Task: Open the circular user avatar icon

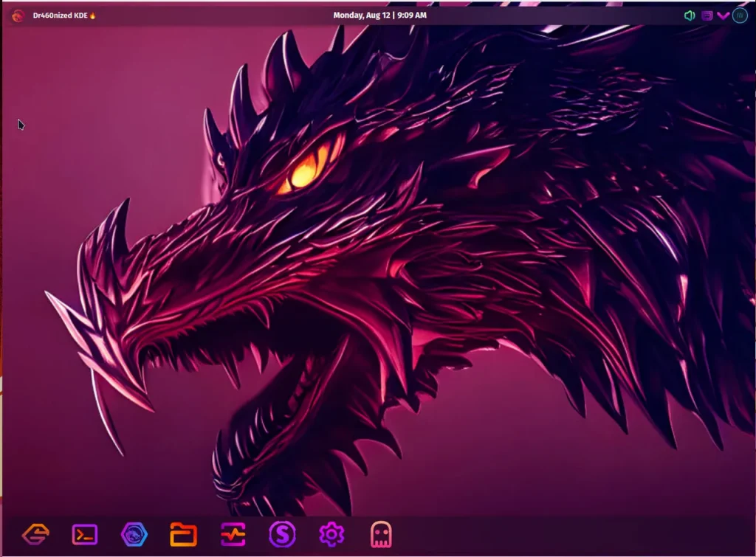Action: pyautogui.click(x=740, y=15)
